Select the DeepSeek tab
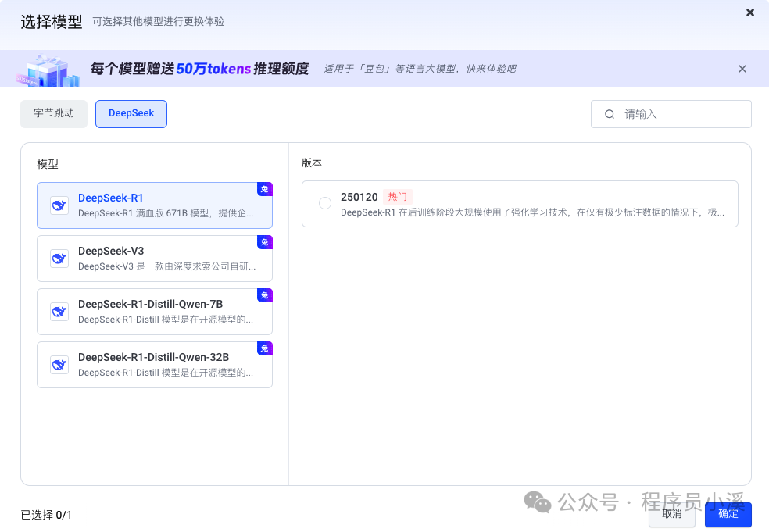 [x=131, y=113]
